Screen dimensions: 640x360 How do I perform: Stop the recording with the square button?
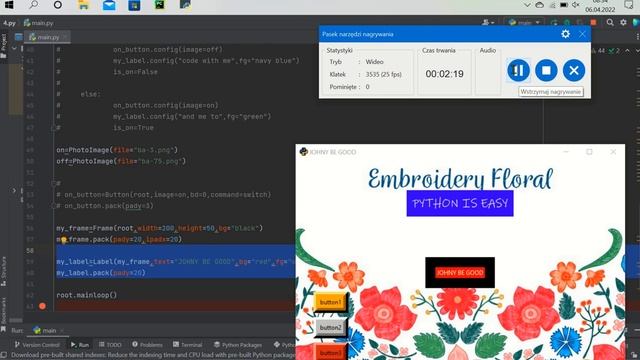point(546,70)
